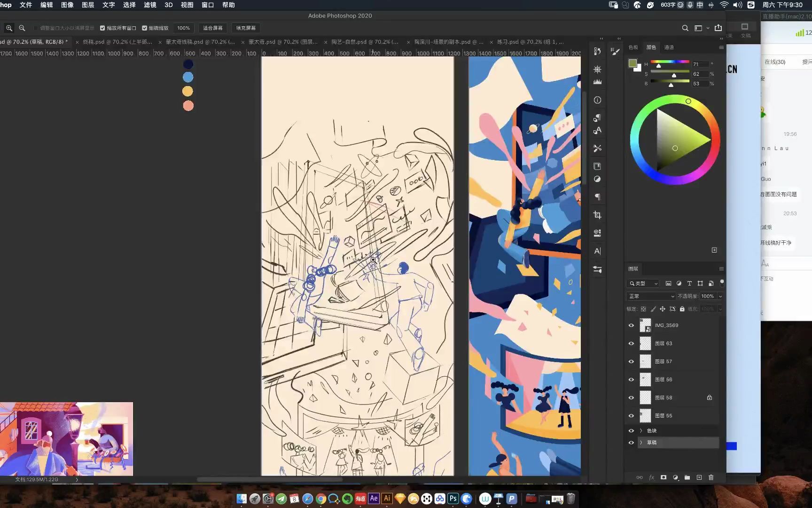Click the 填充屏幕 button
Screen dimensions: 812x508
246,28
